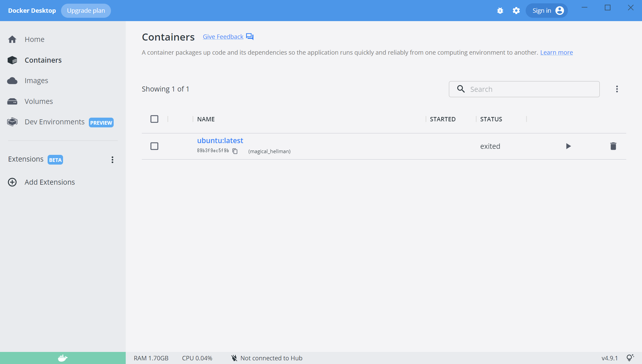Screen dimensions: 642x364
Task: Click the PREVIEW badge
Action: tap(101, 123)
